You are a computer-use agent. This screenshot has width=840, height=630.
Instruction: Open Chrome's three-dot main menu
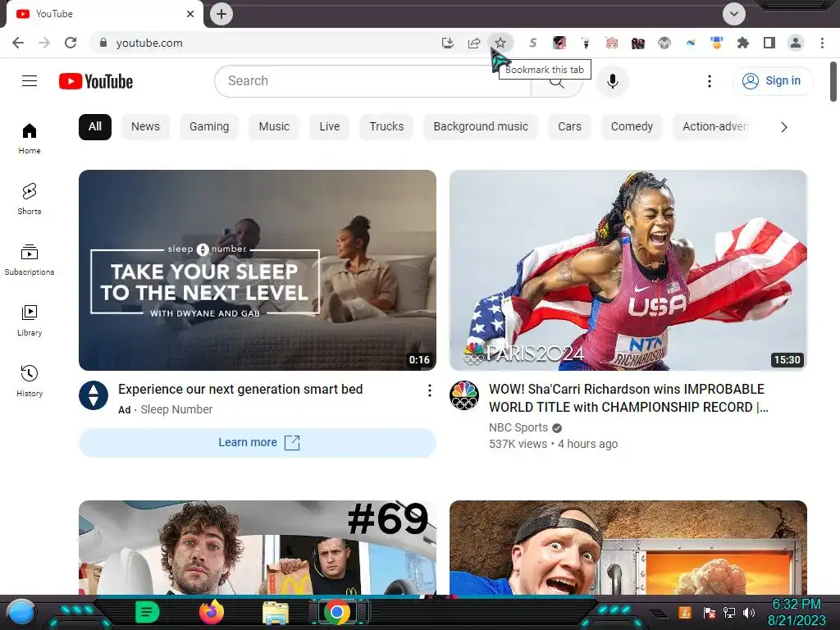click(822, 43)
